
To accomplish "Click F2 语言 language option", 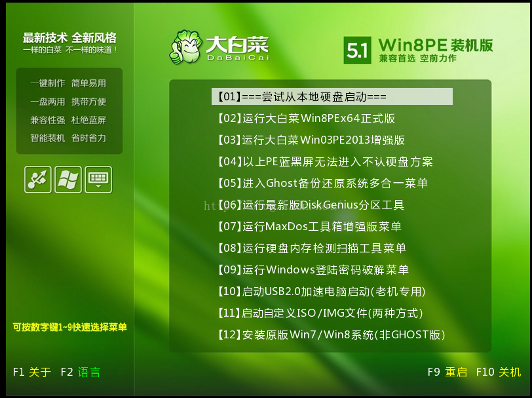I will tap(81, 372).
